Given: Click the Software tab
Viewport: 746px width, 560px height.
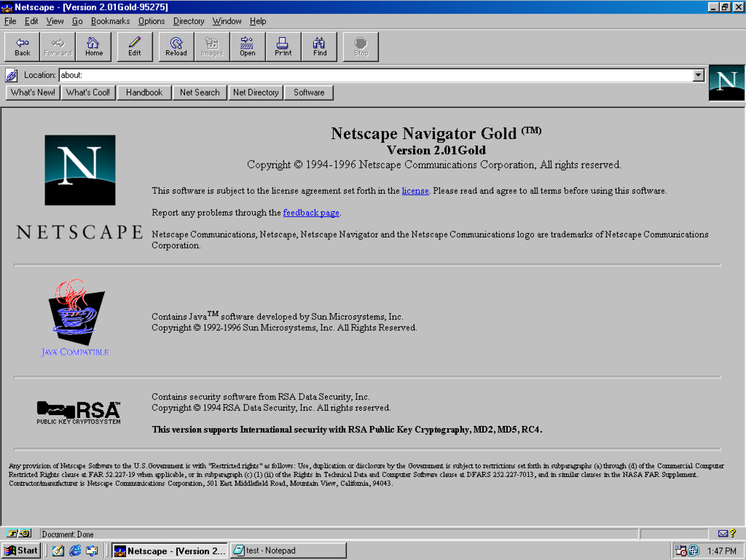Looking at the screenshot, I should click(309, 92).
